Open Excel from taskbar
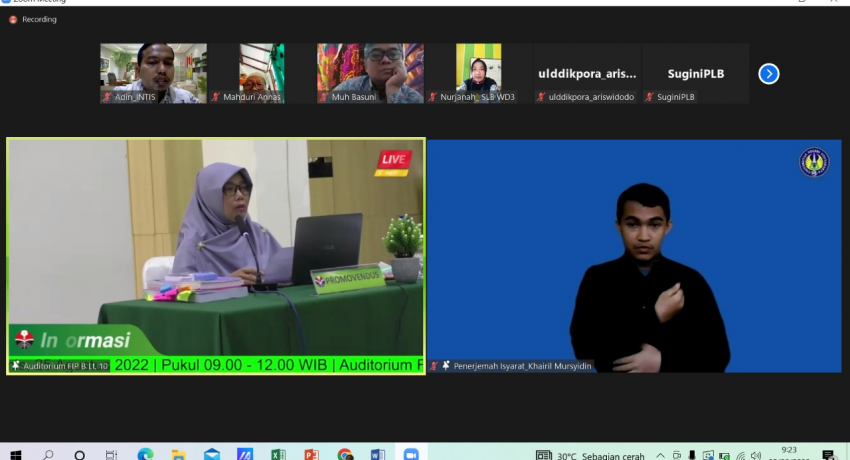This screenshot has height=460, width=850. coord(278,455)
